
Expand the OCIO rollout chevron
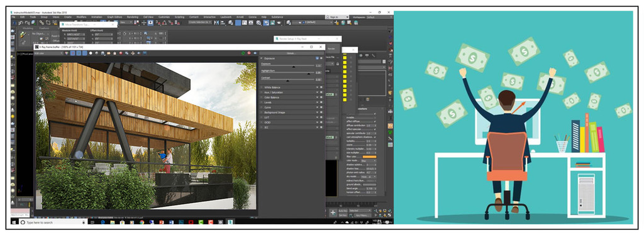tap(317, 123)
